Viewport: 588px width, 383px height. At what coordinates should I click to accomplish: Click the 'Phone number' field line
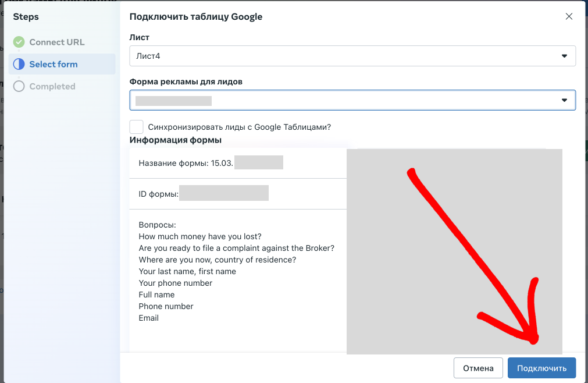(166, 306)
